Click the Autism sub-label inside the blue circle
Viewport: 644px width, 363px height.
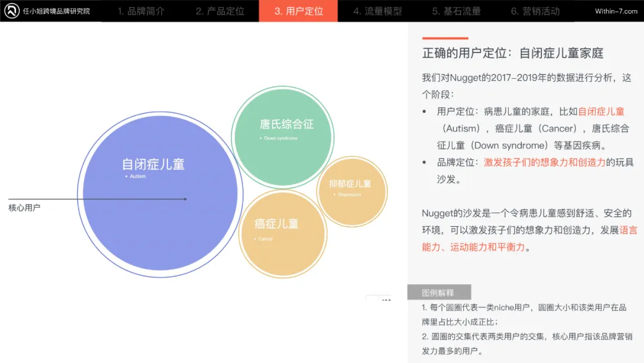click(137, 177)
